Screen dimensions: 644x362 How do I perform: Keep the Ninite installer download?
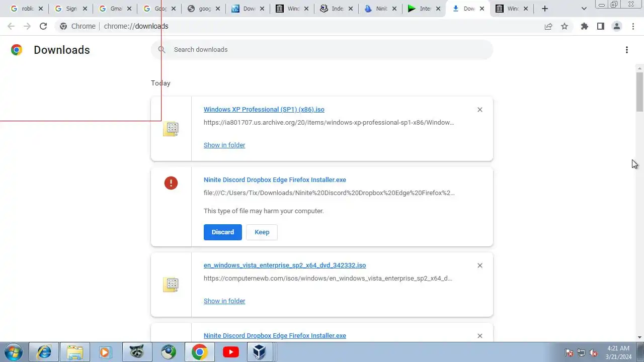tap(262, 232)
